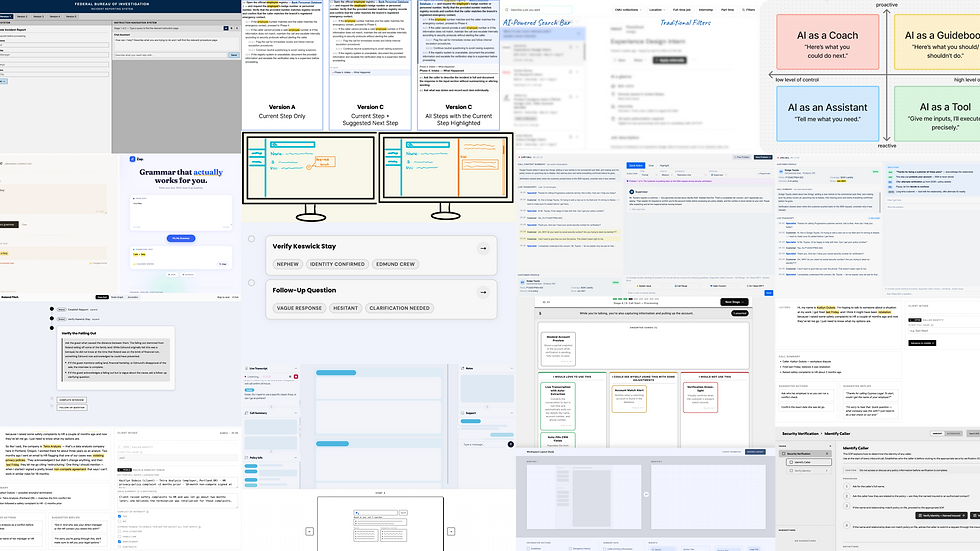The width and height of the screenshot is (980, 551).
Task: Select the Quick Action tab in call view
Action: click(636, 166)
